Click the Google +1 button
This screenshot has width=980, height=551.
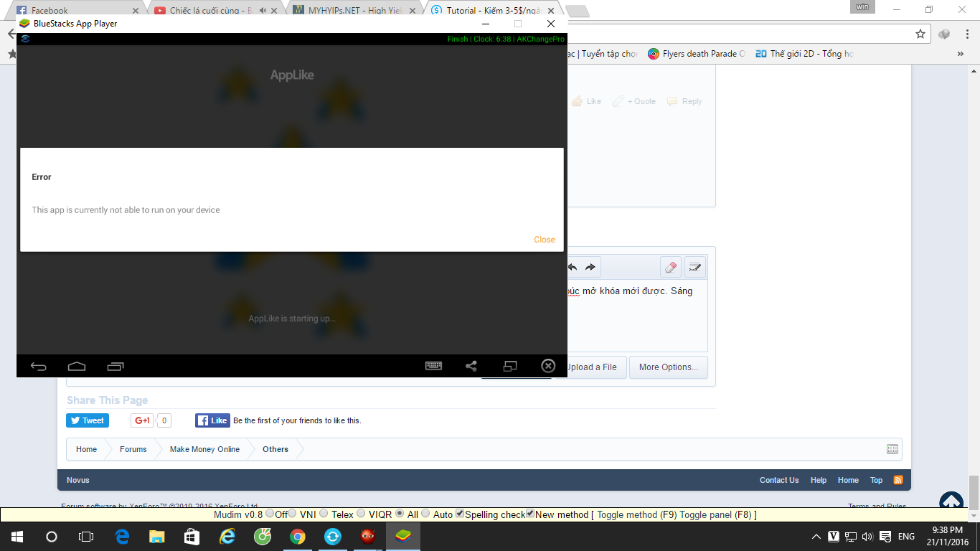(142, 420)
